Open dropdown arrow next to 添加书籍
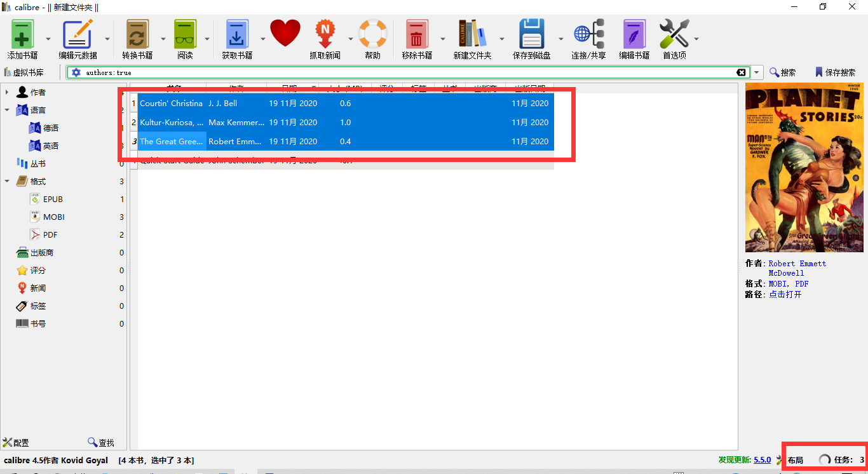Screen dimensions: 868x474 coord(49,39)
